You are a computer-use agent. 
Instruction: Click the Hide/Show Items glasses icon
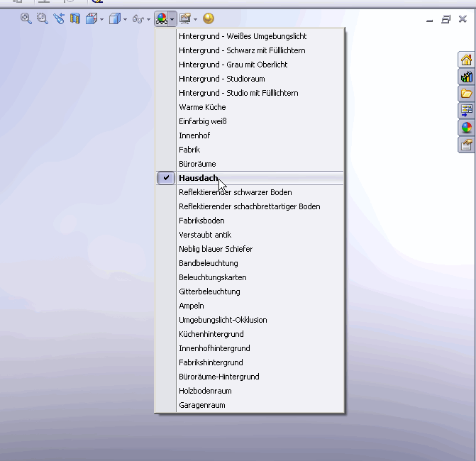tap(138, 19)
